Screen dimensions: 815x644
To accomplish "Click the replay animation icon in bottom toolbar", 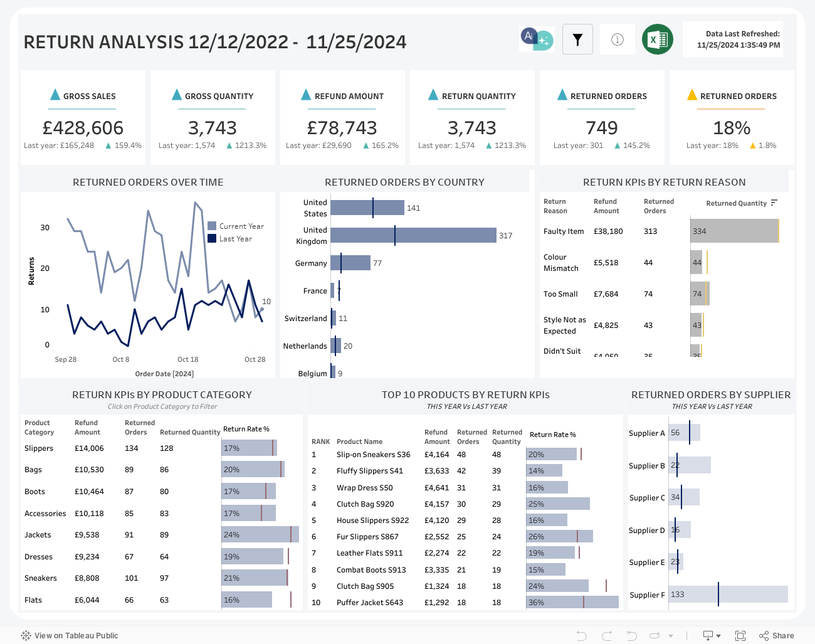I will pyautogui.click(x=631, y=636).
